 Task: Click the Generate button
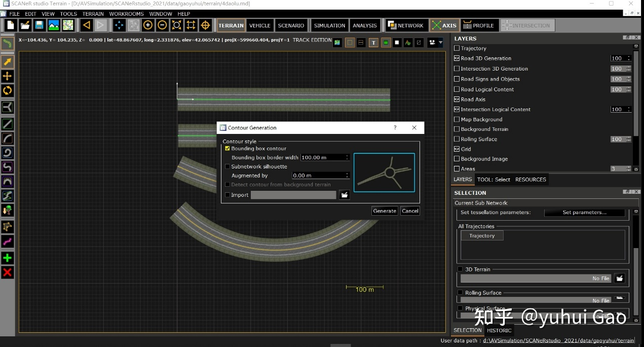(x=385, y=211)
